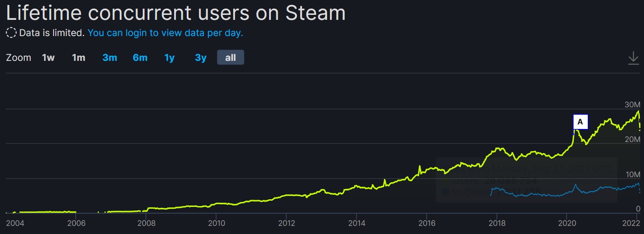
Task: Click the 2014 label on the x-axis
Action: [x=356, y=223]
